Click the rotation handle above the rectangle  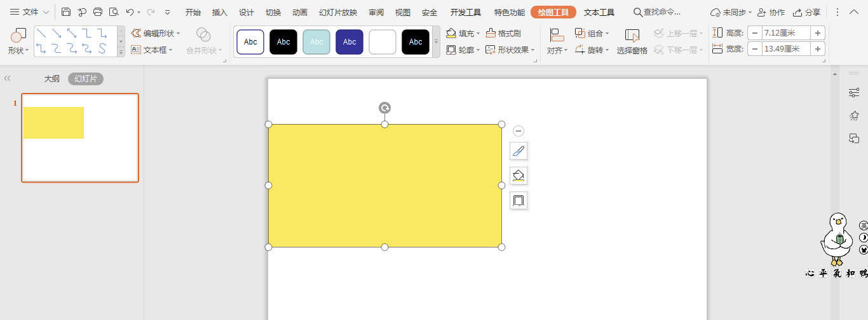384,108
